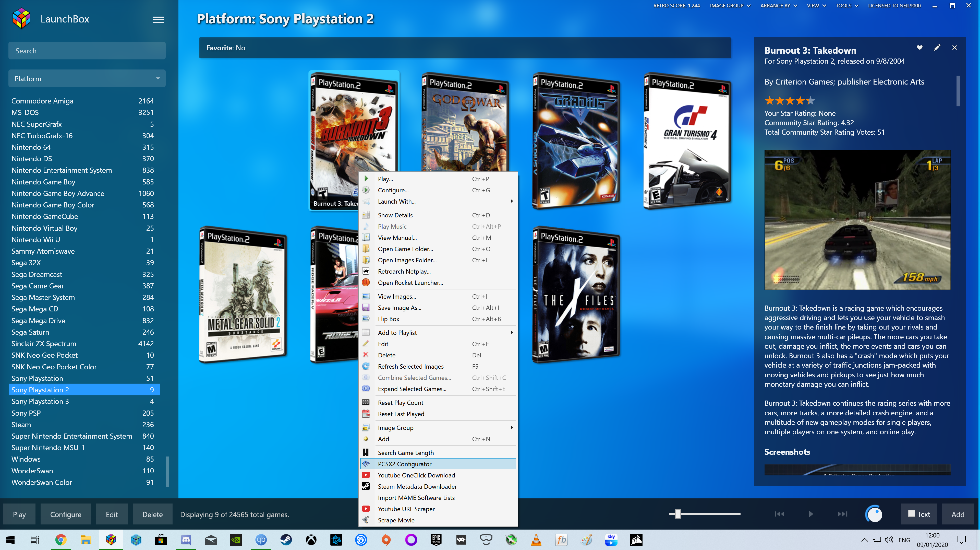This screenshot has width=980, height=550.
Task: Open Burnout 3 gameplay screenshot in details
Action: tap(857, 220)
